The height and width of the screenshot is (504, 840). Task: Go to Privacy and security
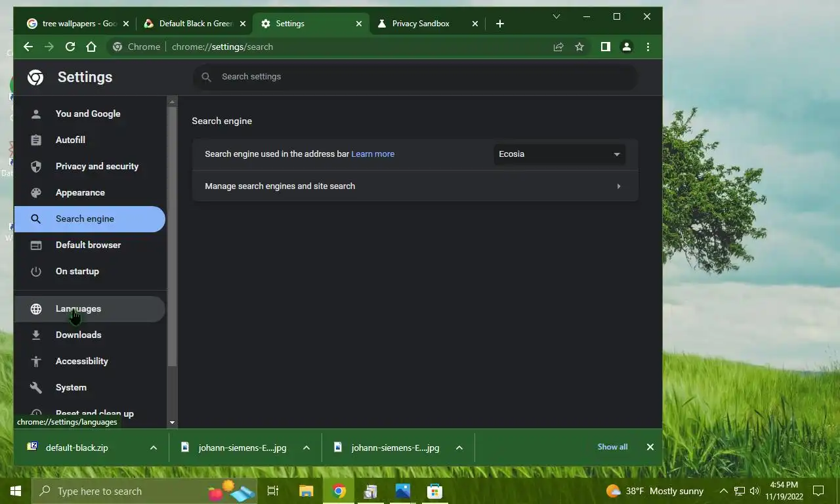click(89, 166)
